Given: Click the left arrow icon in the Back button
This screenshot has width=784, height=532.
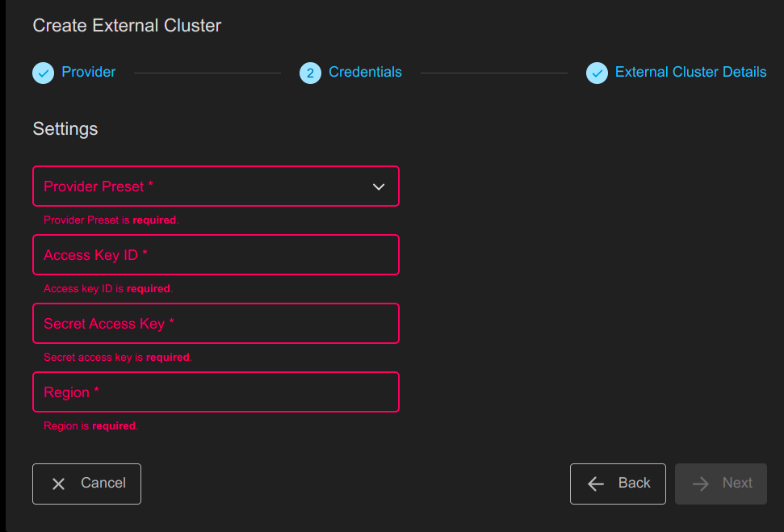Looking at the screenshot, I should [595, 484].
